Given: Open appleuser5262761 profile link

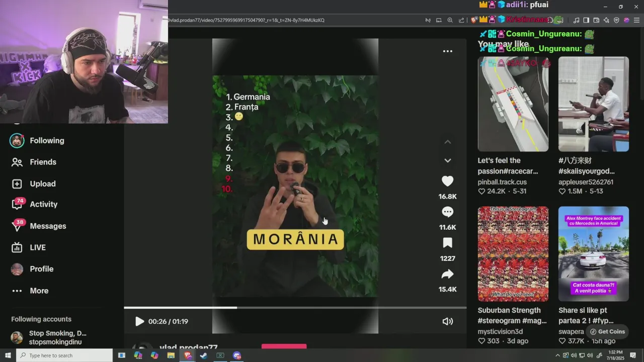Looking at the screenshot, I should click(x=586, y=182).
